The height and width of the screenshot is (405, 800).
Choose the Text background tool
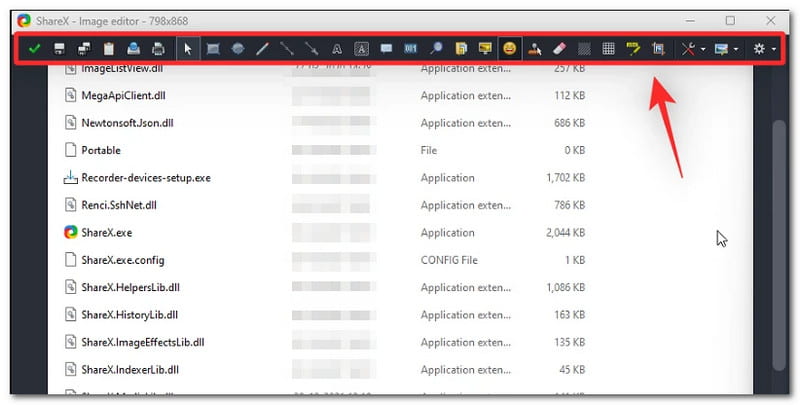[x=361, y=49]
